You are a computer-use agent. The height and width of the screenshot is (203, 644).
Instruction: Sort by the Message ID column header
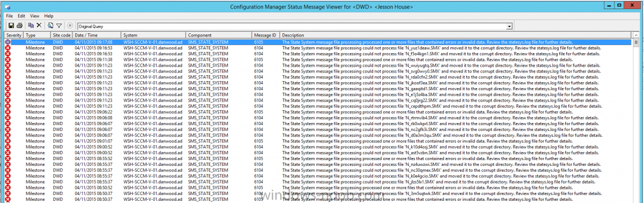coord(266,35)
